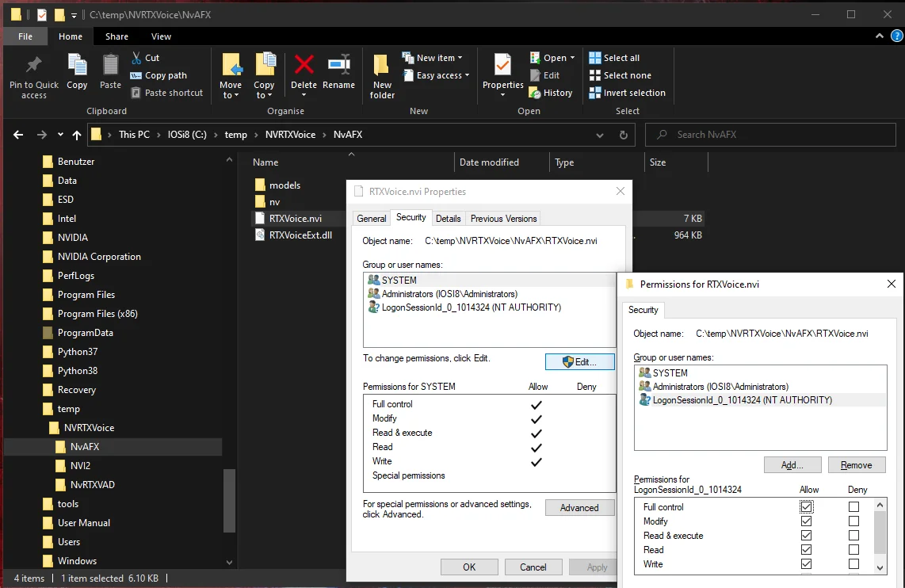Screen dimensions: 905x588
Task: Open the Move to dropdown
Action: point(231,90)
